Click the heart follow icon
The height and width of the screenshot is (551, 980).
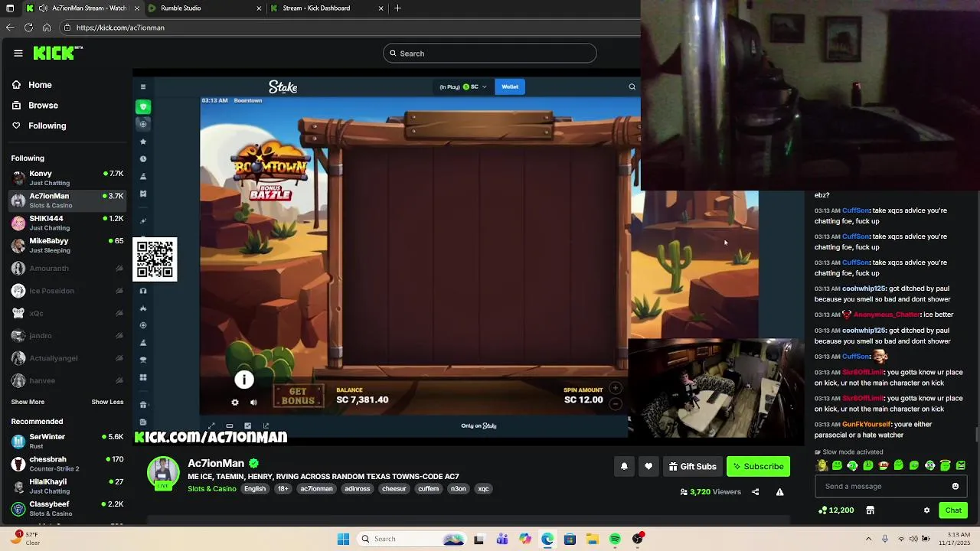(x=648, y=466)
